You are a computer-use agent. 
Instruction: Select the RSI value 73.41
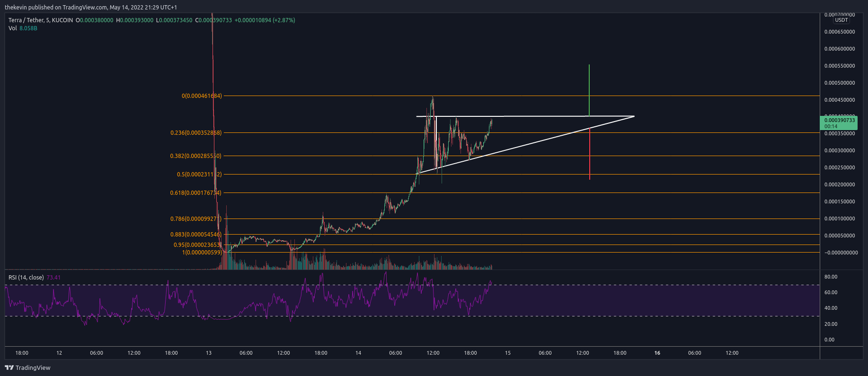click(53, 278)
